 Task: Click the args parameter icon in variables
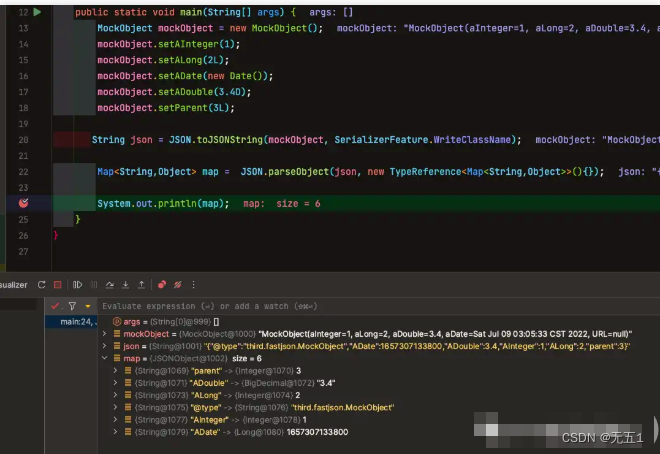click(117, 321)
